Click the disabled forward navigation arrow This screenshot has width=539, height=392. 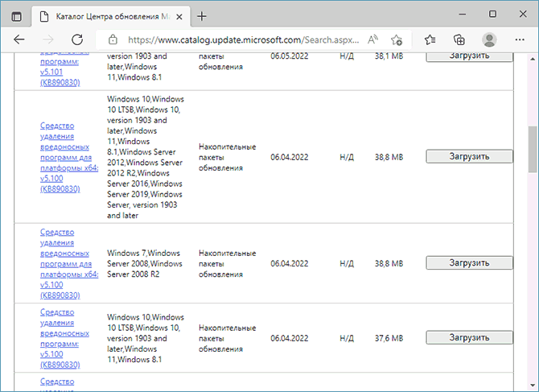point(48,40)
